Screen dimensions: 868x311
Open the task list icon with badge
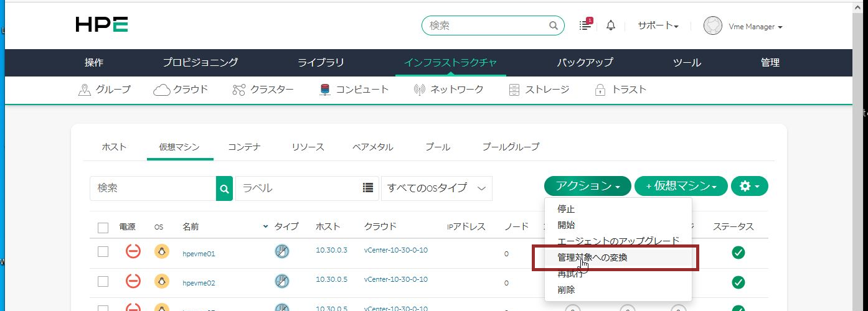(x=585, y=26)
